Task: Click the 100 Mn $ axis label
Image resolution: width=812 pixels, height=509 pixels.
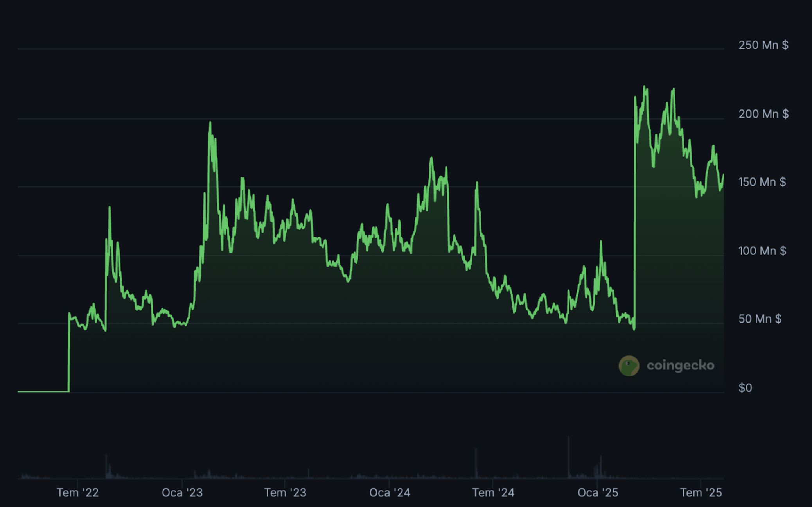Action: click(762, 251)
